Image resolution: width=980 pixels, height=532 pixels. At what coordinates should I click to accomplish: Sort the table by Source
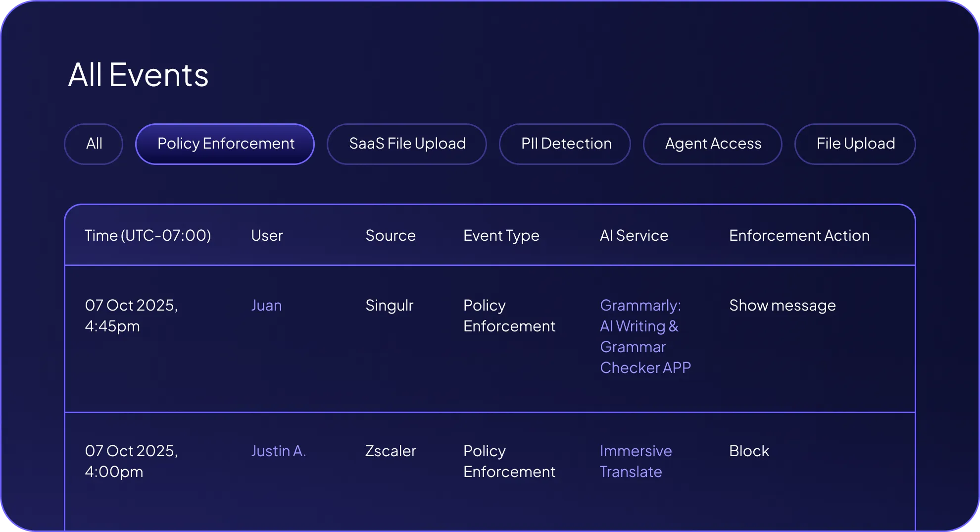(391, 236)
